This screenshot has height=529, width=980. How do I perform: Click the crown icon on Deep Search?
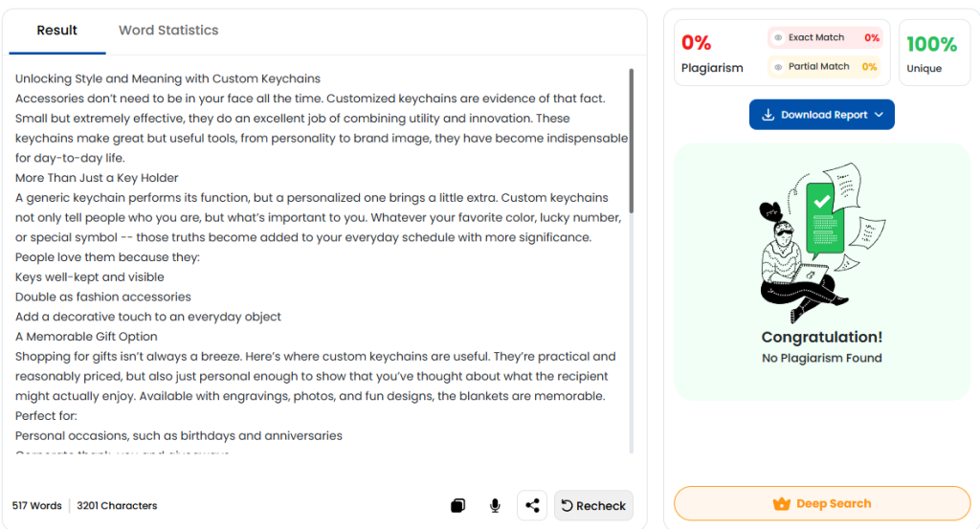click(x=781, y=504)
